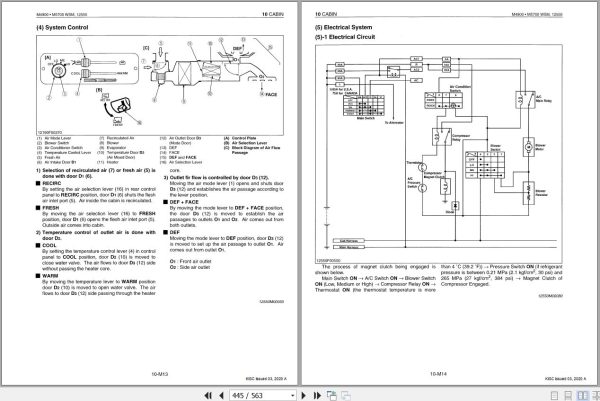This screenshot has width=600, height=401.
Task: Select continuous facing layout icon
Action: point(596,396)
